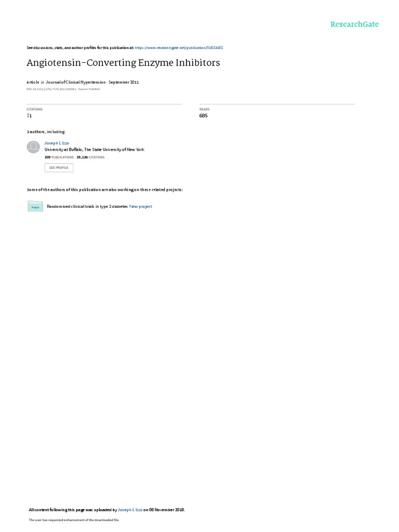Click the Source: PubMed text
The height and width of the screenshot is (532, 399).
coord(89,89)
